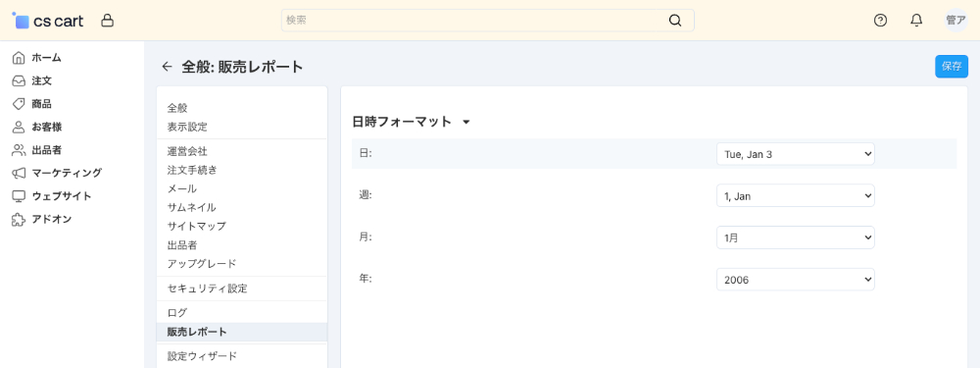Click the お客様 person icon
This screenshot has width=980, height=368.
click(x=19, y=127)
